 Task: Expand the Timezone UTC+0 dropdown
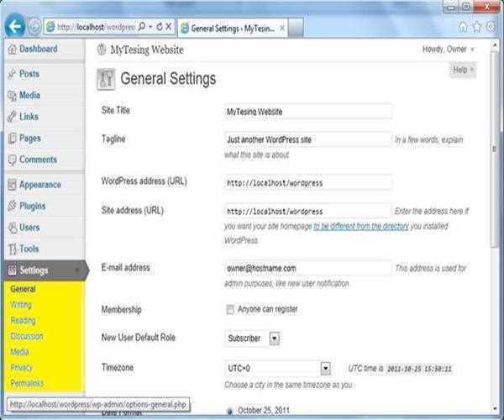pyautogui.click(x=325, y=368)
